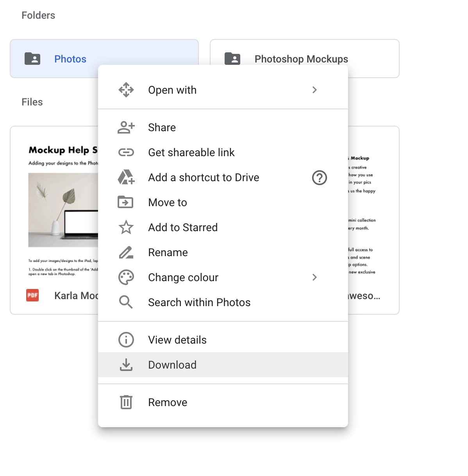The height and width of the screenshot is (476, 468).
Task: Select View details menu entry
Action: tap(177, 340)
